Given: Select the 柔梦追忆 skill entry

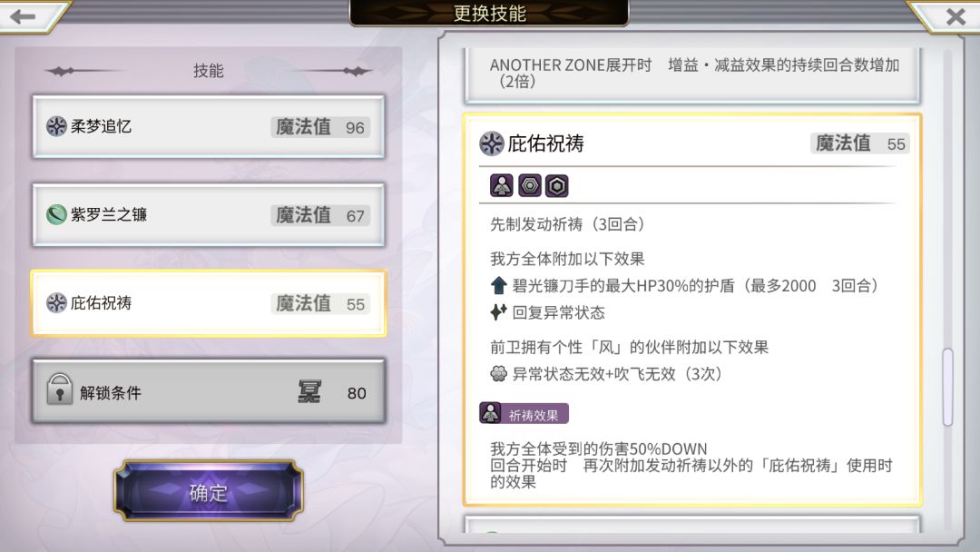Looking at the screenshot, I should 208,127.
